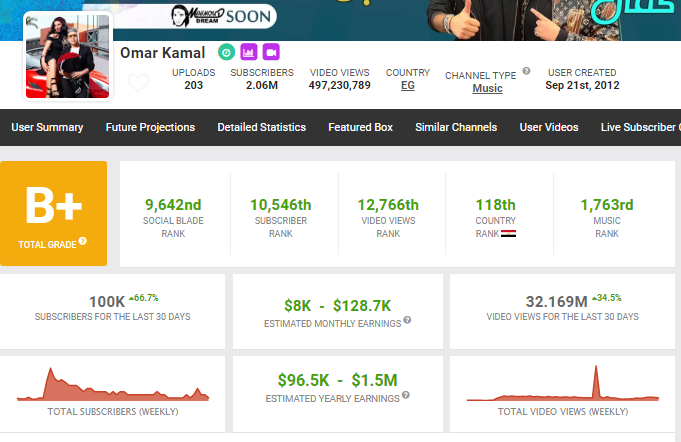Viewport: 681px width, 442px height.
Task: Go to the Featured Box tab
Action: click(360, 127)
